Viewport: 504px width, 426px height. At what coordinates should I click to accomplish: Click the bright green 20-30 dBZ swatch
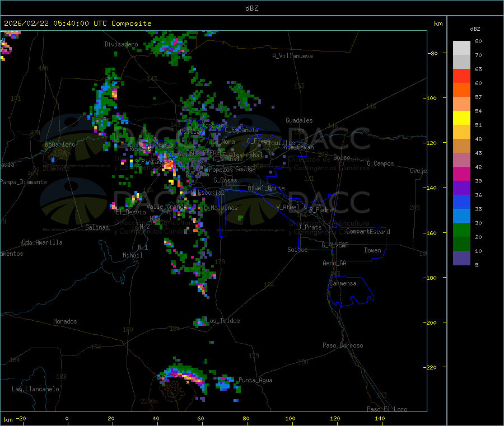tap(461, 230)
